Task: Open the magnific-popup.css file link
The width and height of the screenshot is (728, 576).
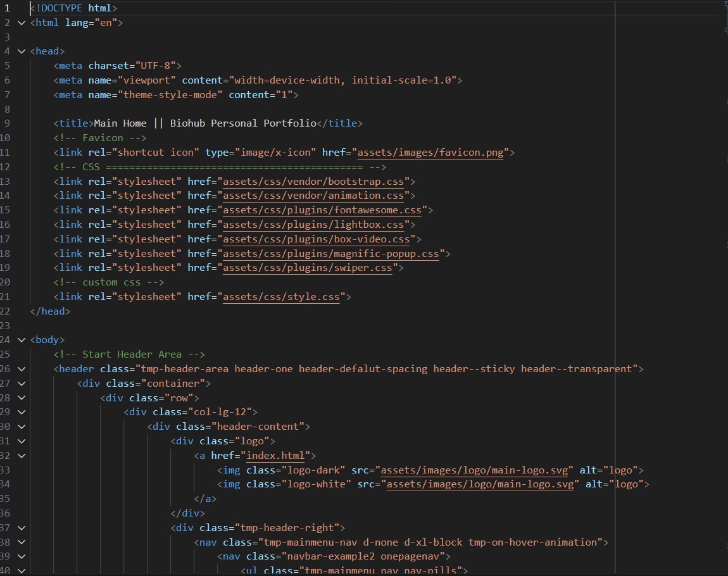Action: click(x=332, y=254)
